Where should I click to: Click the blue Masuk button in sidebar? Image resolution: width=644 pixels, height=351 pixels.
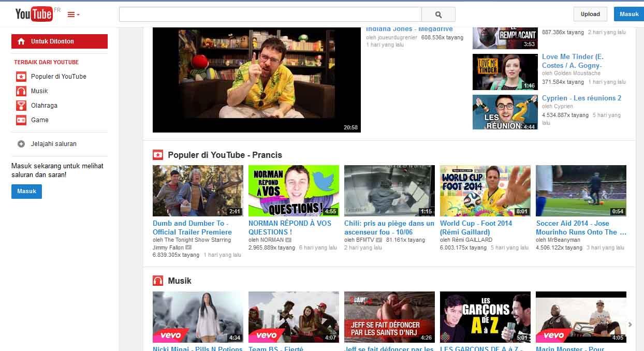pos(26,191)
